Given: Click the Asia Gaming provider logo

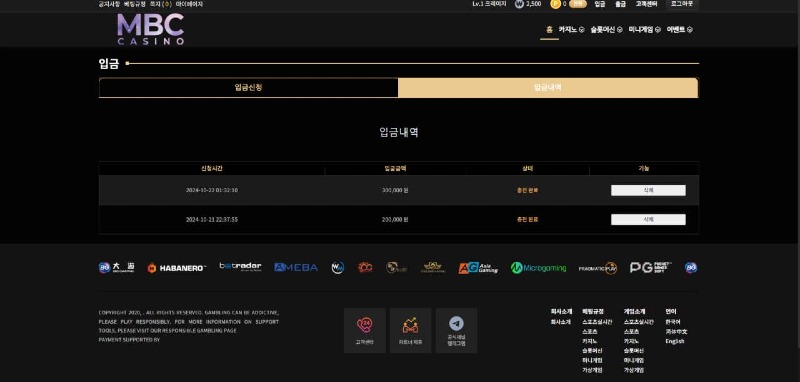Looking at the screenshot, I should (478, 268).
